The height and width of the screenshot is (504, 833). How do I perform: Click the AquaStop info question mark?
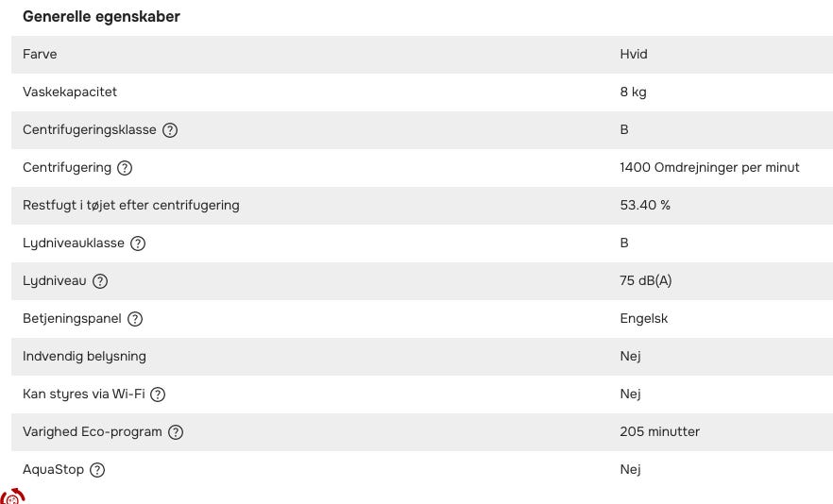(97, 470)
